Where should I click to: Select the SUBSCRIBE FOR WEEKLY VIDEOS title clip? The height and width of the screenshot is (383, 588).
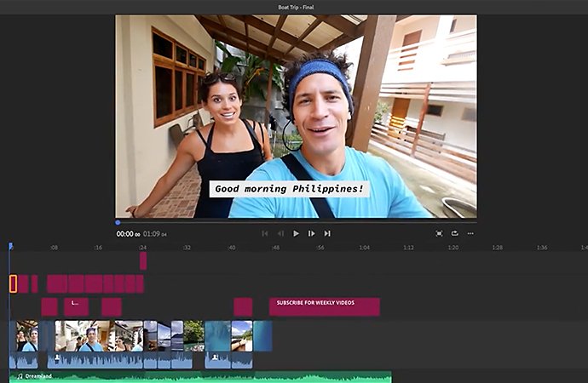325,307
